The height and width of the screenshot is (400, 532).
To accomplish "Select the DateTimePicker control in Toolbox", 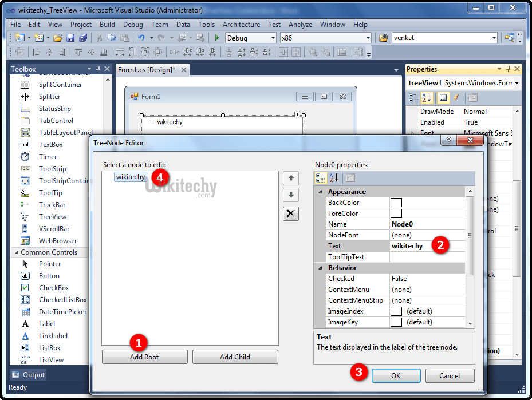I will tap(63, 312).
